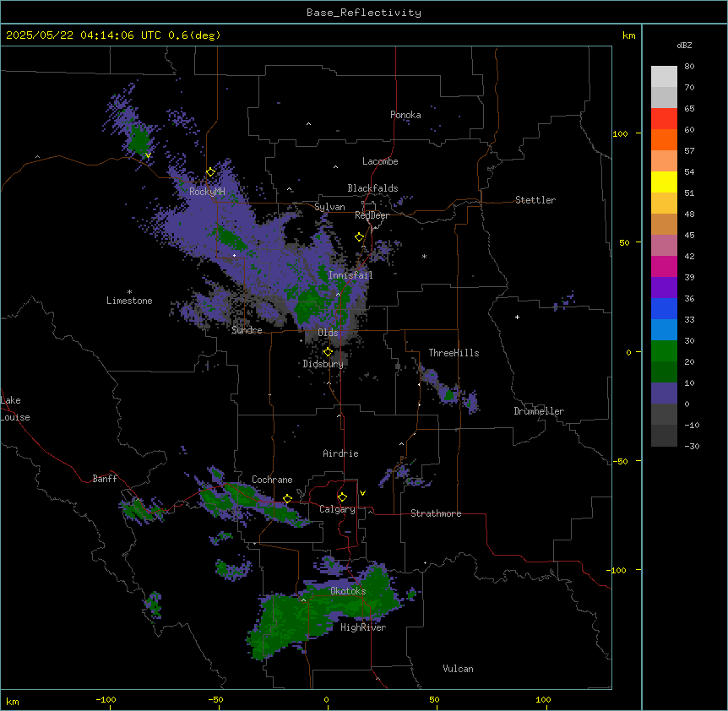Click the Lacombe city label
This screenshot has height=711, width=728.
(380, 161)
